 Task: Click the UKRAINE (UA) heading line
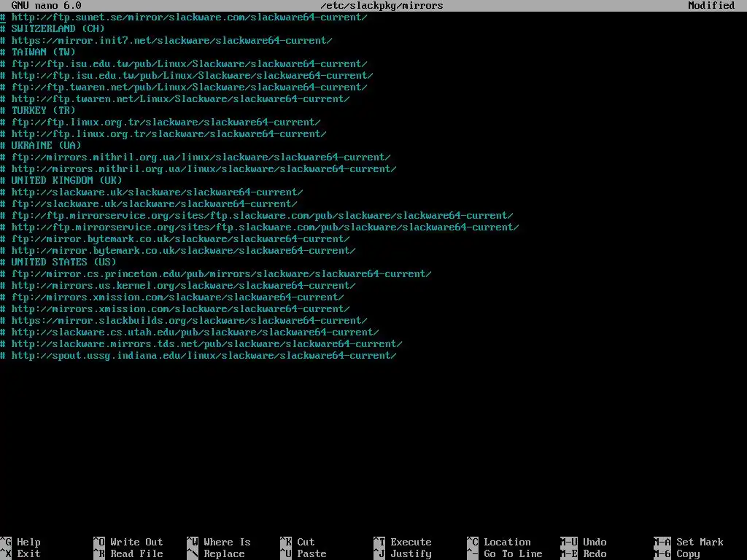pos(41,145)
